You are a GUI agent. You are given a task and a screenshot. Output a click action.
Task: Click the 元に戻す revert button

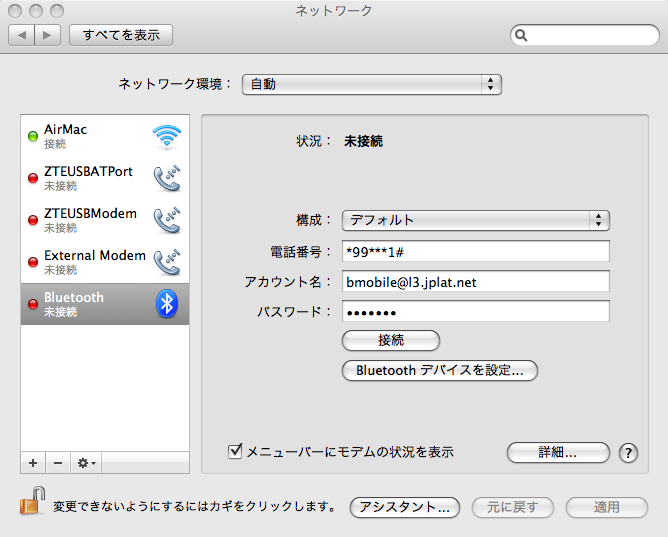tap(513, 507)
